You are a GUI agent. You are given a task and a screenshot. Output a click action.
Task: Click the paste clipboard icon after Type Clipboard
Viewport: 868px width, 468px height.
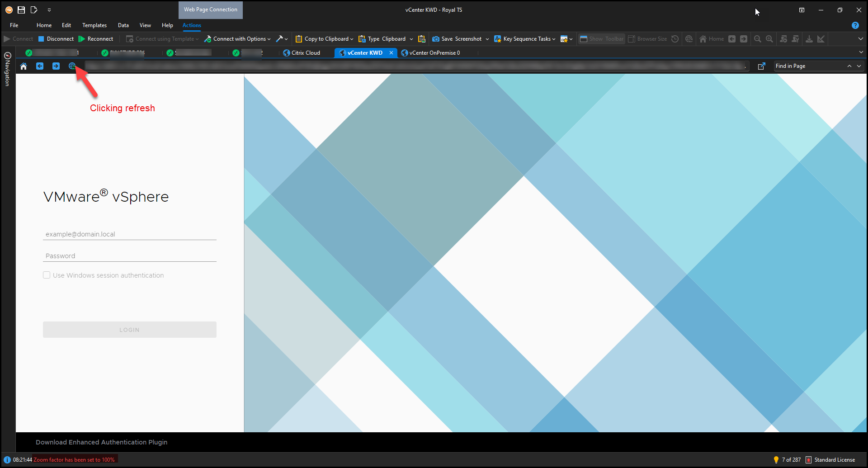(422, 39)
